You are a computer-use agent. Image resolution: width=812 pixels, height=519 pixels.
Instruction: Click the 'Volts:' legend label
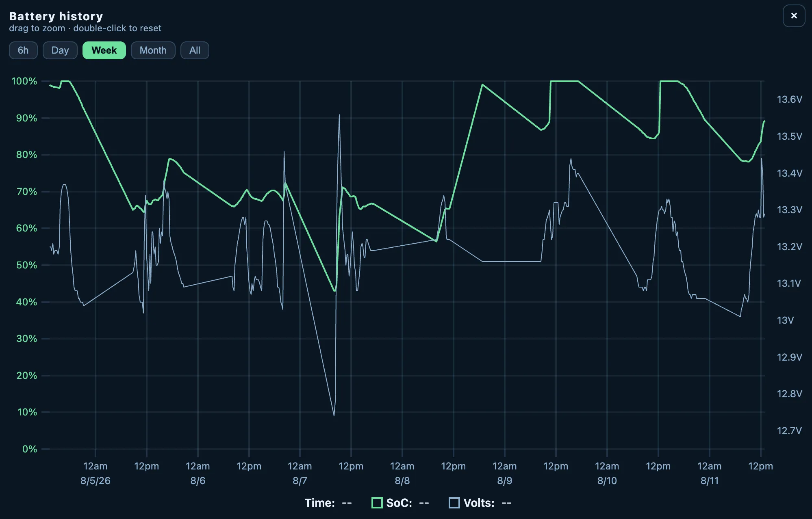(x=479, y=503)
